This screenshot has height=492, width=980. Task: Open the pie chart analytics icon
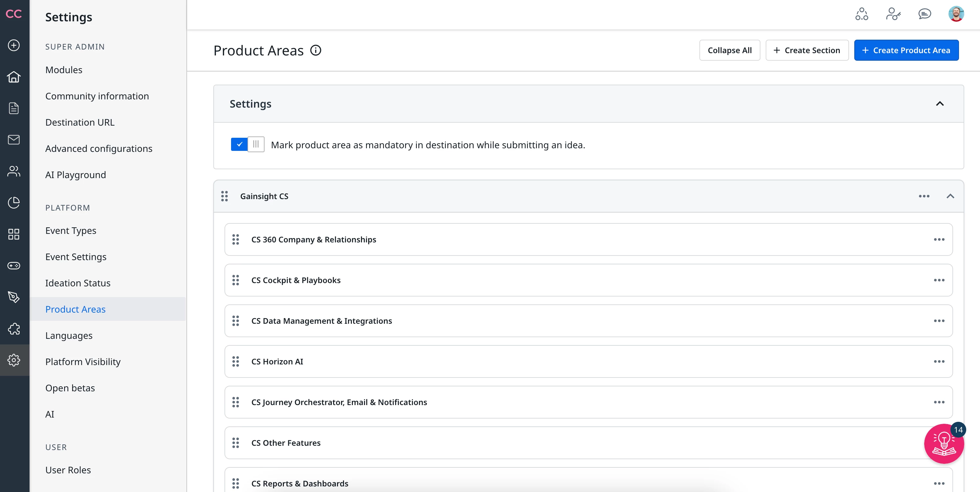click(x=14, y=203)
